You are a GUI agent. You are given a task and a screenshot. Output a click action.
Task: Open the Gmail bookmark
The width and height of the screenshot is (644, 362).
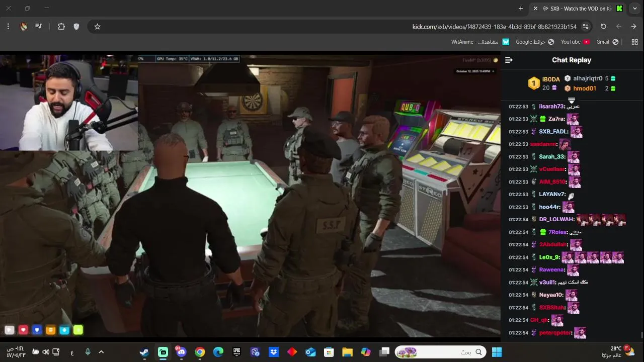pyautogui.click(x=607, y=42)
